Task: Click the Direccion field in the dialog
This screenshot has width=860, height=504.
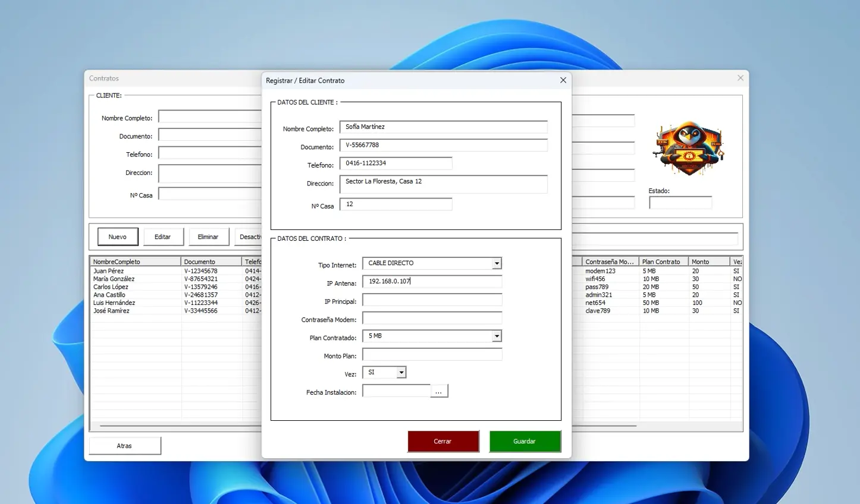Action: coord(444,184)
